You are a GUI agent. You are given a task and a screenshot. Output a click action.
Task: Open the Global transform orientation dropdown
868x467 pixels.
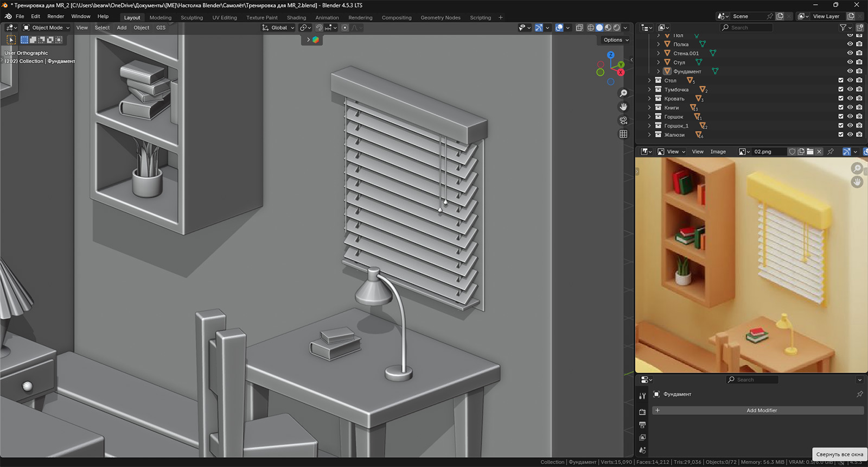pyautogui.click(x=278, y=28)
